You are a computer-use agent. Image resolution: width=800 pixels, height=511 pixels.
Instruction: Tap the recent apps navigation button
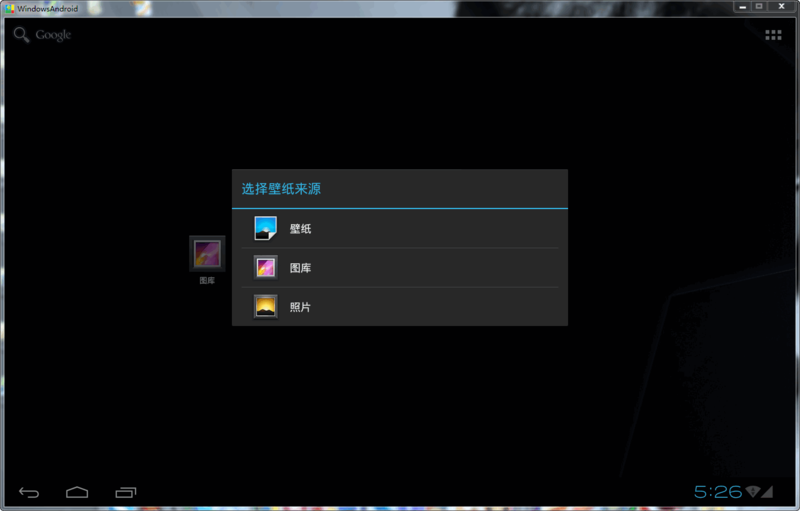point(126,492)
